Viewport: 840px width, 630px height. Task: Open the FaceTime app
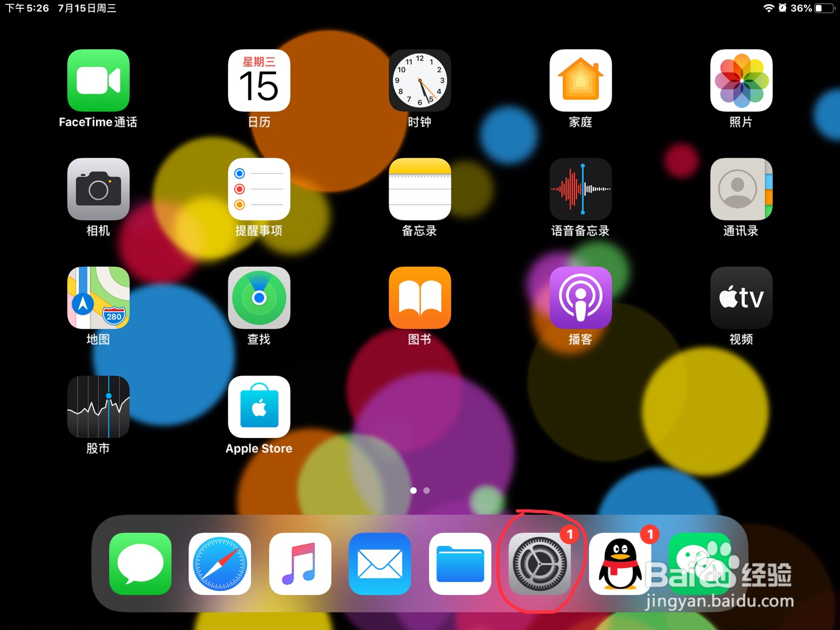98,80
